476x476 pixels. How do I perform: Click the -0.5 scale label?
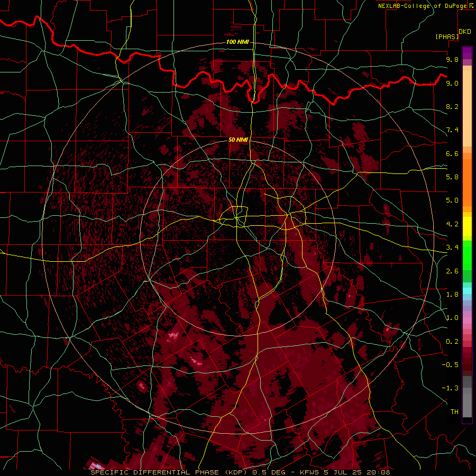coord(450,365)
